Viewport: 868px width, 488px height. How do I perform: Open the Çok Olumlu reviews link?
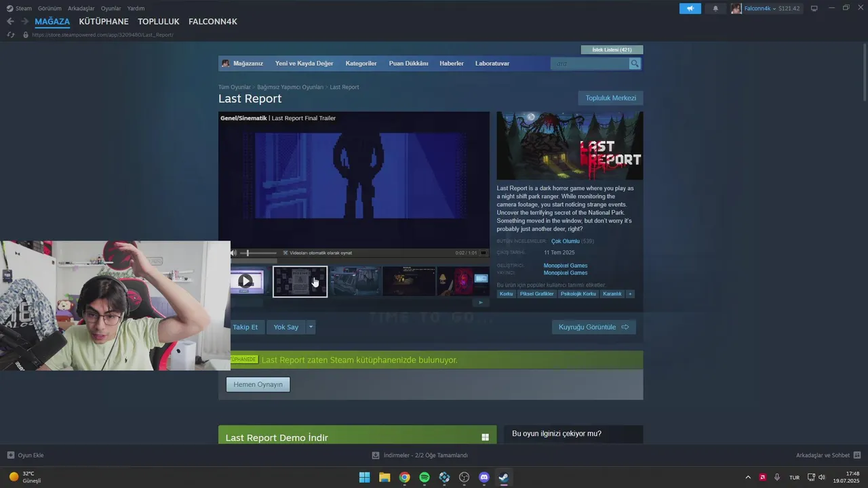pyautogui.click(x=566, y=241)
